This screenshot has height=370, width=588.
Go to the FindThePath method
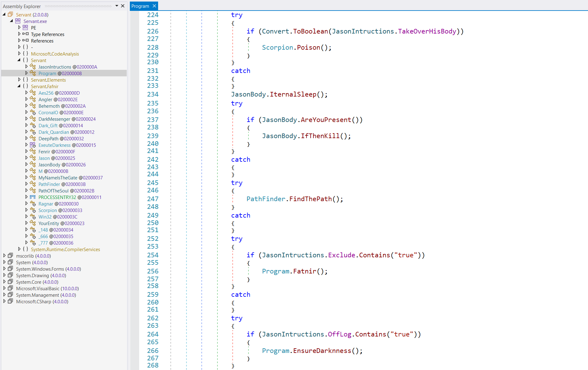[311, 199]
